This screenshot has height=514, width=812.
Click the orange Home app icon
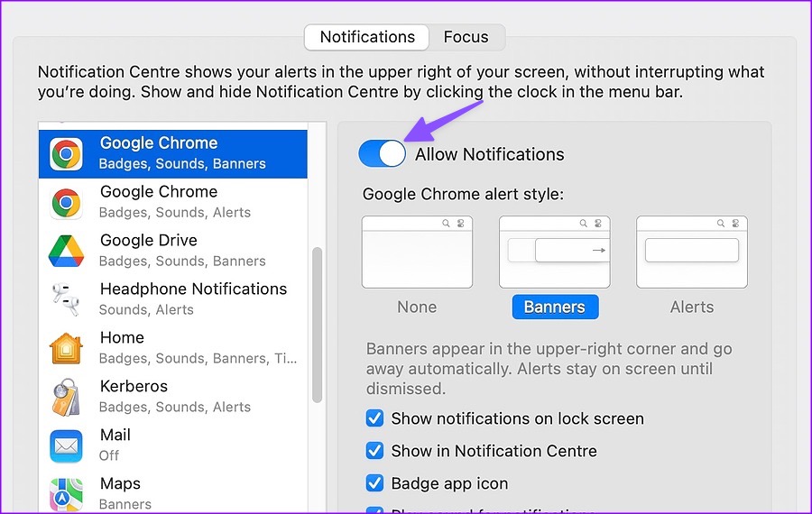coord(66,348)
